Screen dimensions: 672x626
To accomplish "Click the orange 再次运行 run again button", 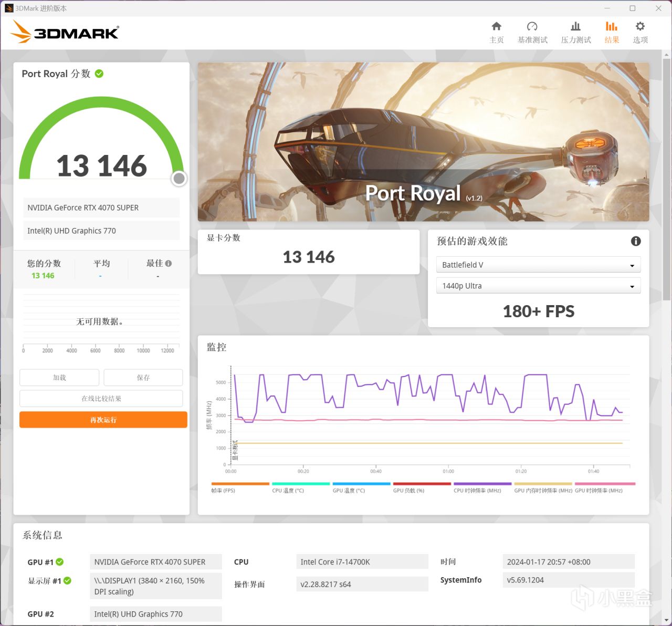I will pos(103,420).
